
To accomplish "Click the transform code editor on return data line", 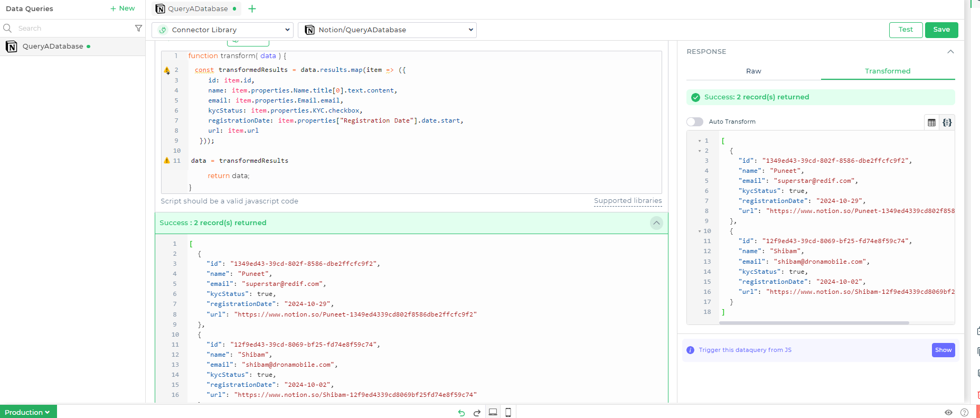I will click(229, 176).
